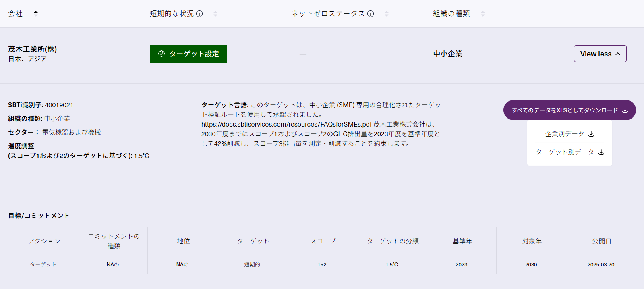Click the 基準年 table header
Image resolution: width=644 pixels, height=289 pixels.
click(x=462, y=241)
